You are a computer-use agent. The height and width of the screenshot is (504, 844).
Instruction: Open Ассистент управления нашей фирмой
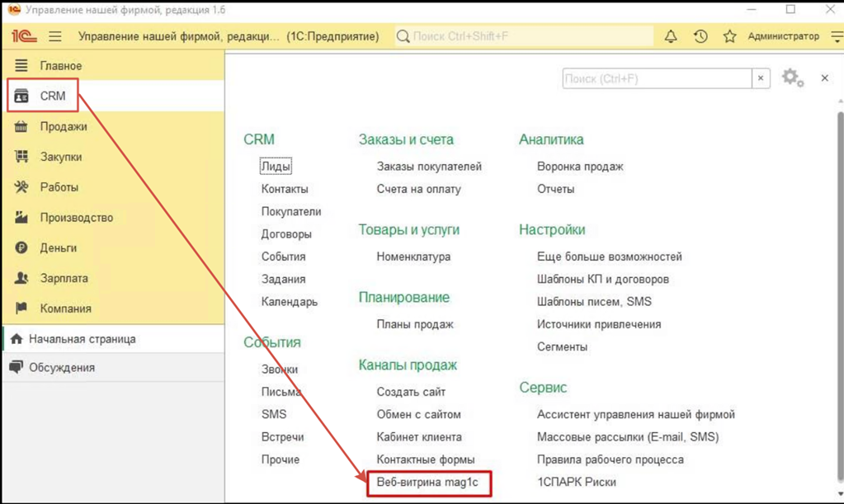(x=636, y=414)
